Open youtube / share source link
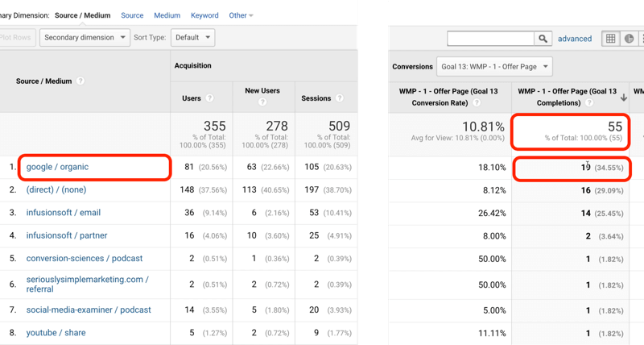 click(56, 333)
